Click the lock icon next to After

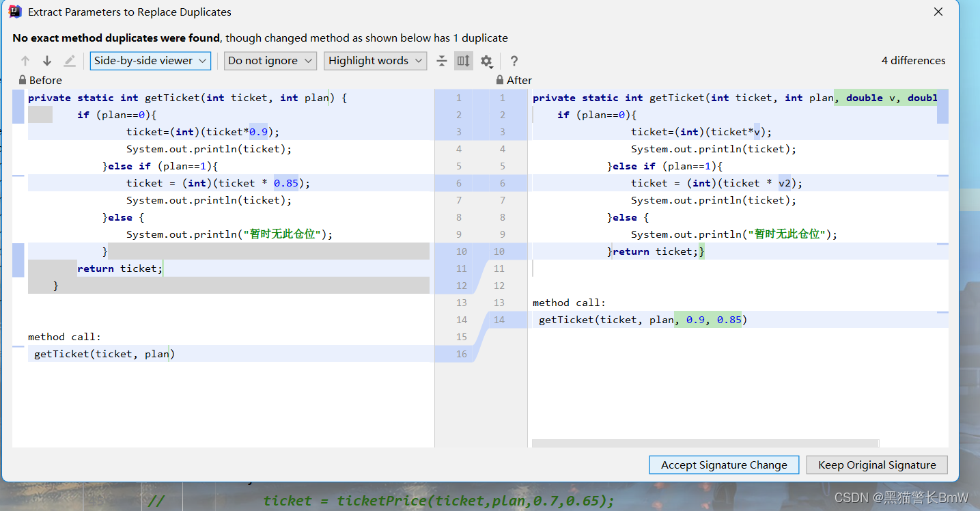pos(500,80)
